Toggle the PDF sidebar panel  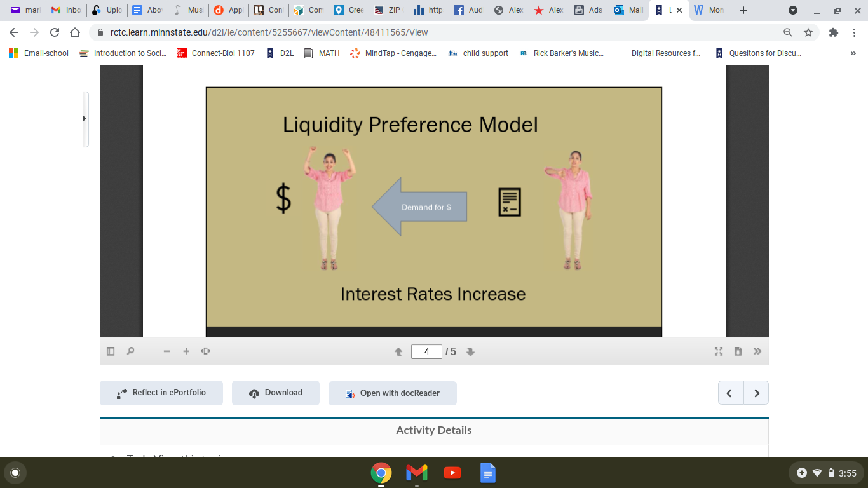(x=111, y=351)
